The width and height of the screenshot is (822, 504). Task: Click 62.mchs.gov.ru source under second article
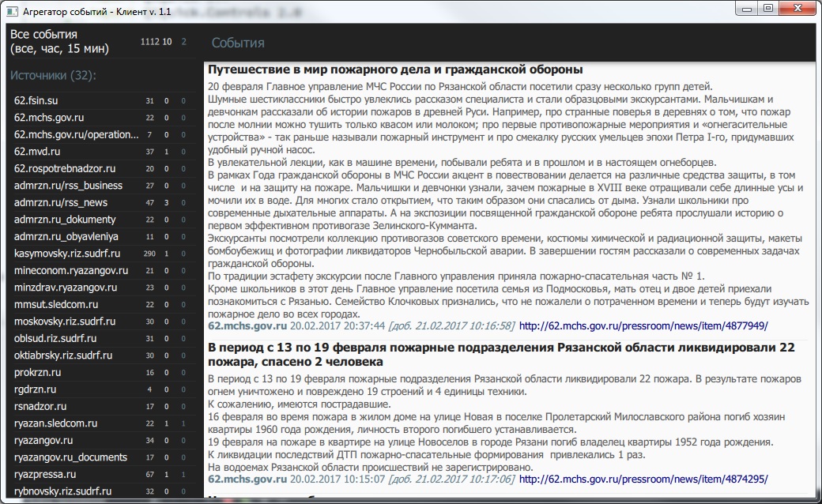(247, 479)
